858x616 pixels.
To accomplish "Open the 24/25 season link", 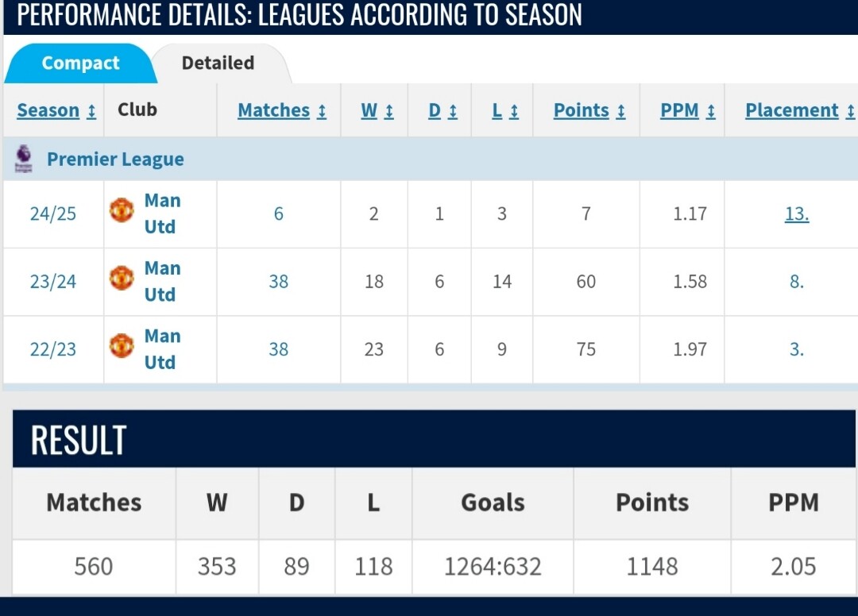I will [53, 214].
